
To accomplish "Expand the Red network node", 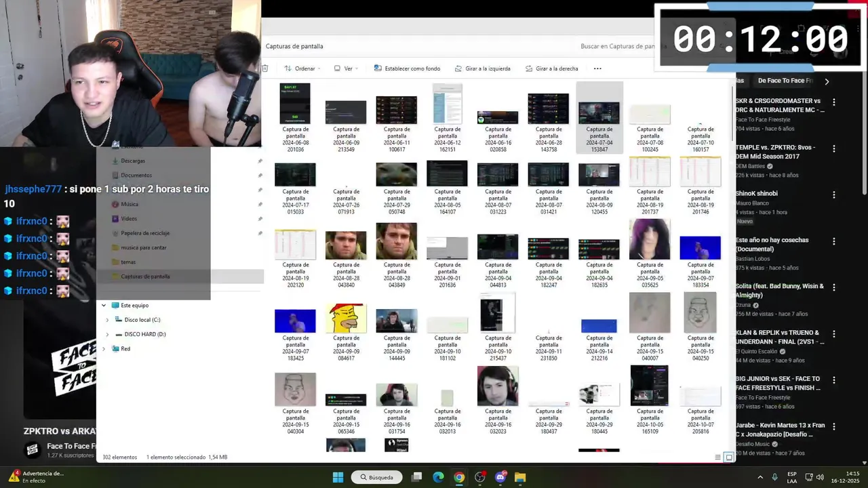I will 104,349.
